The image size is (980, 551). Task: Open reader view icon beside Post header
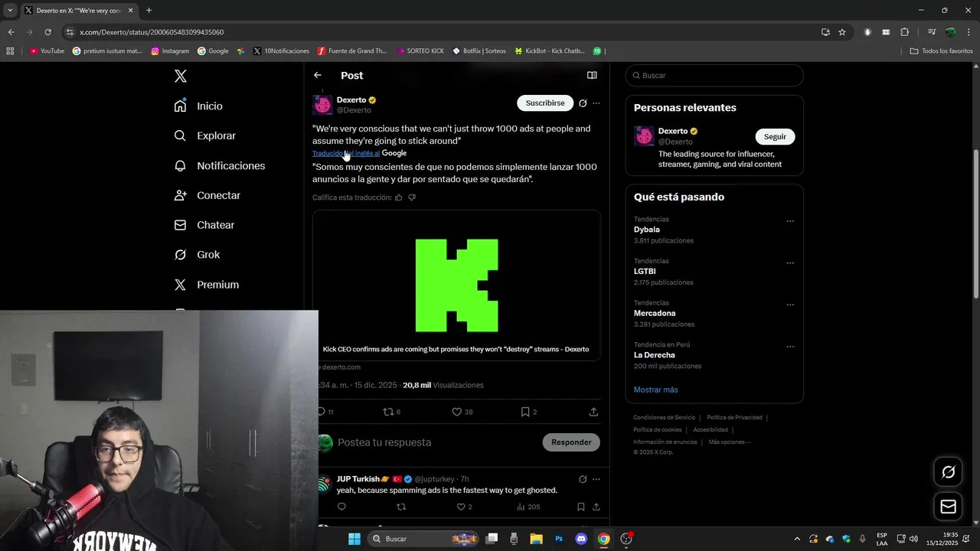pos(592,75)
